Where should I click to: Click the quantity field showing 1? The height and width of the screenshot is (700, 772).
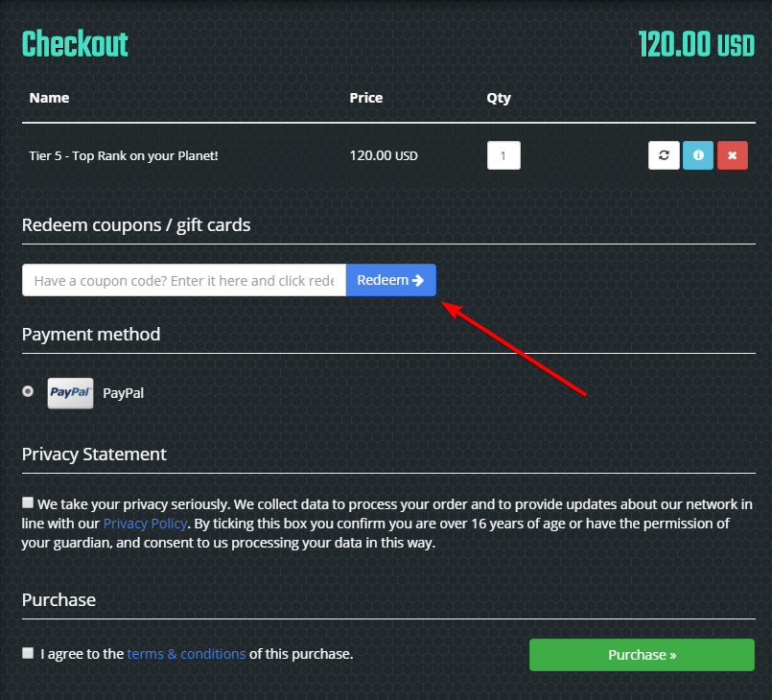(x=503, y=155)
